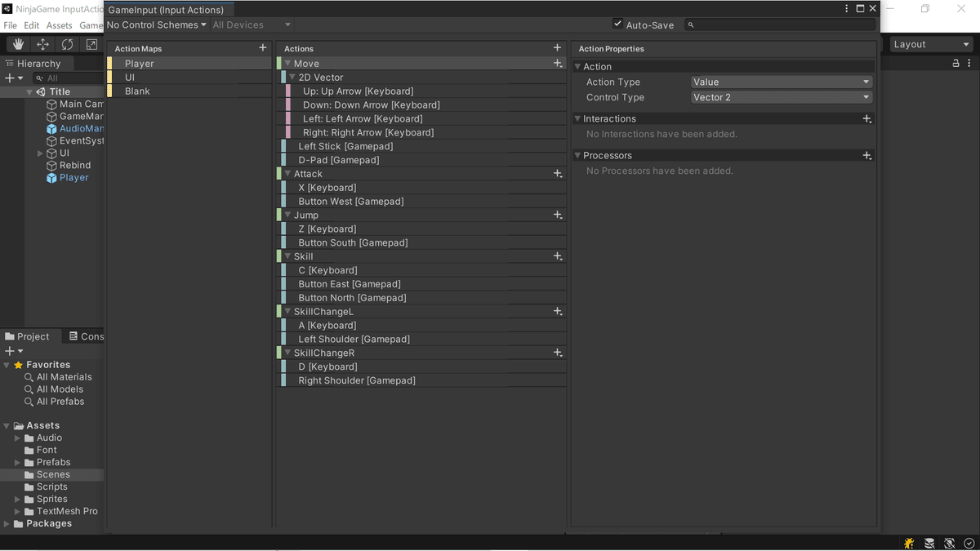Open the Layout dropdown
The width and height of the screenshot is (980, 551).
click(930, 44)
